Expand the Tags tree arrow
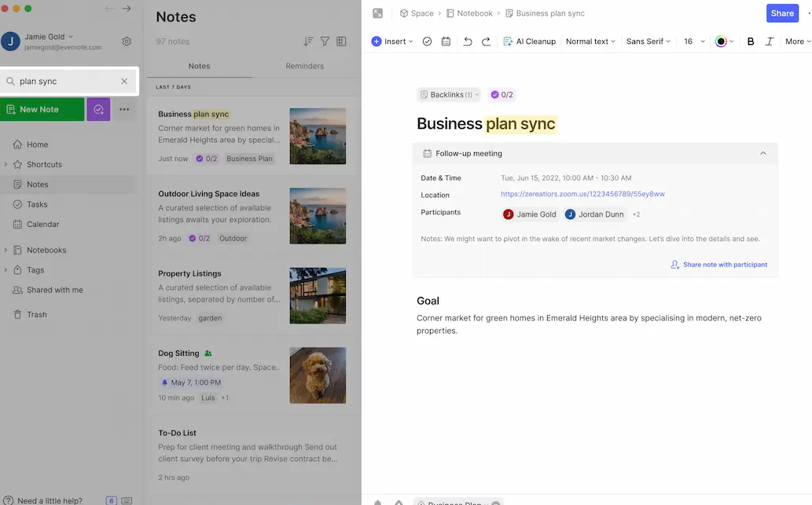This screenshot has width=812, height=505. pos(6,270)
